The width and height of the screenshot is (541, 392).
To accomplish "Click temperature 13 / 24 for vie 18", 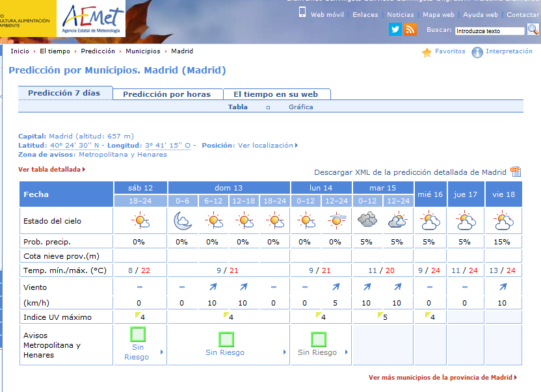I will [502, 270].
